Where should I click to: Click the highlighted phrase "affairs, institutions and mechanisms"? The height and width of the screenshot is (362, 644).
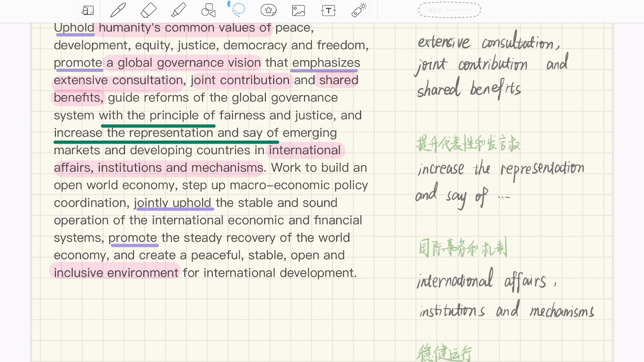coord(158,168)
